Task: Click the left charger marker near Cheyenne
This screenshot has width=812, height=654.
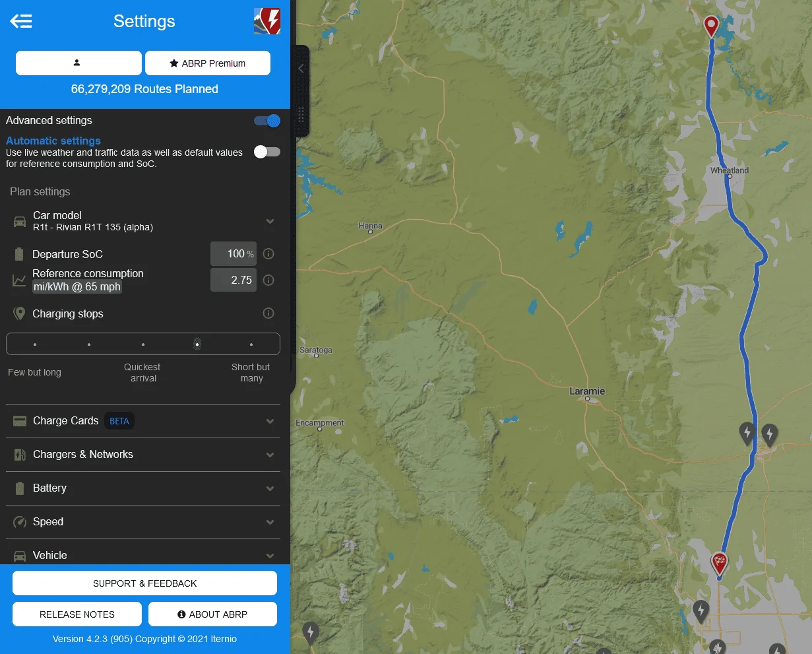Action: point(747,434)
